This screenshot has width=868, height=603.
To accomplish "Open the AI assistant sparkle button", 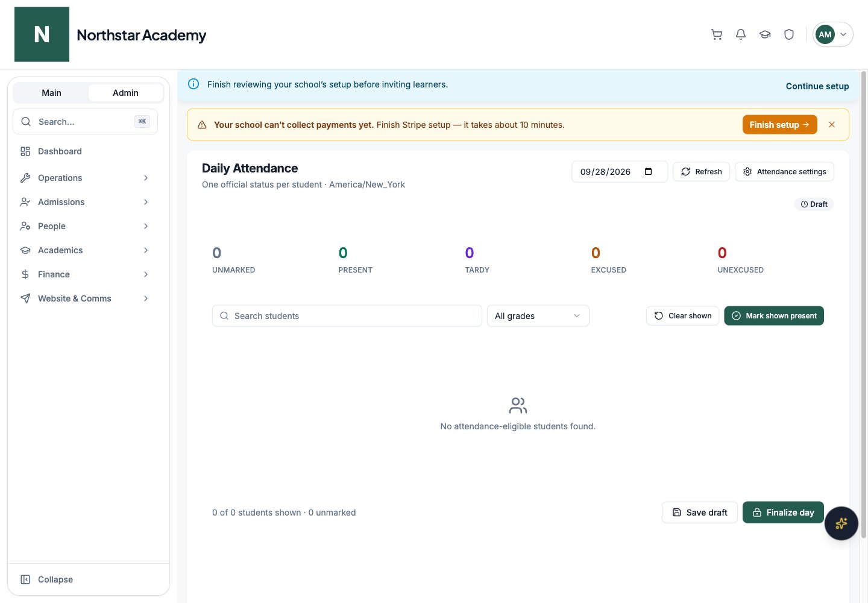I will coord(841,523).
